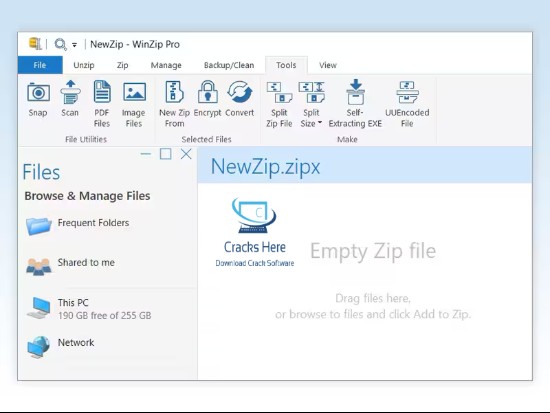Click the Network globe icon
This screenshot has height=413, width=550.
[x=39, y=347]
